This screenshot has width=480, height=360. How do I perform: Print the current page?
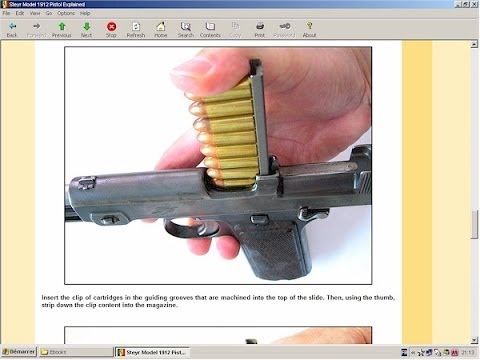point(260,30)
